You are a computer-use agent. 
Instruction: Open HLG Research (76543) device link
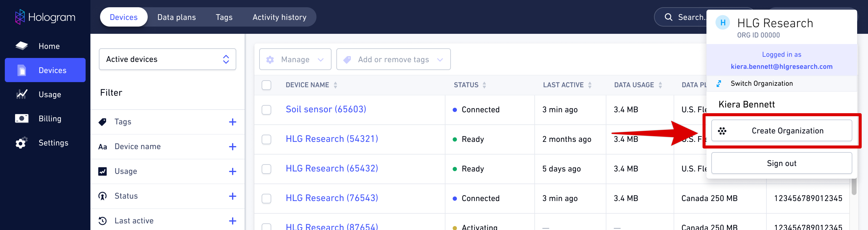332,198
